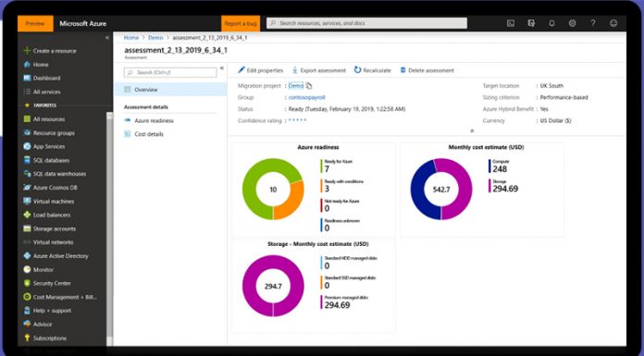This screenshot has width=644, height=356.
Task: Open the notifications bell icon
Action: (x=551, y=23)
